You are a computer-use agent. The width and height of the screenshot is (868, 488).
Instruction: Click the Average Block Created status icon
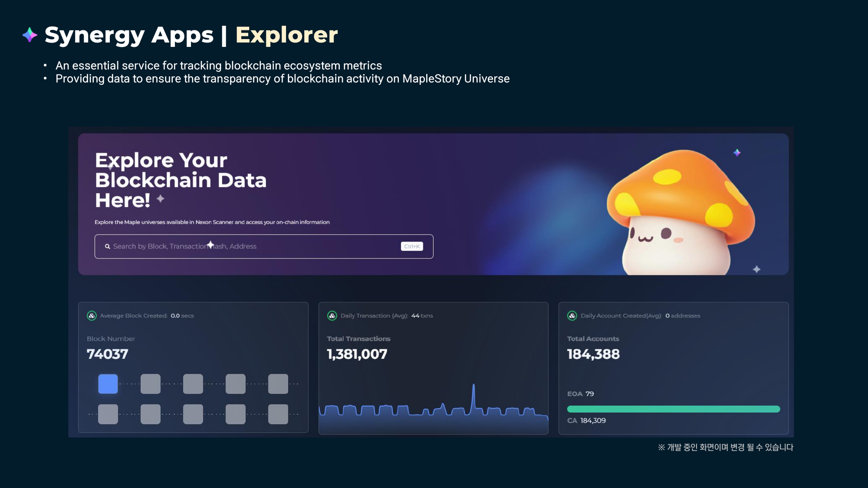(x=92, y=316)
